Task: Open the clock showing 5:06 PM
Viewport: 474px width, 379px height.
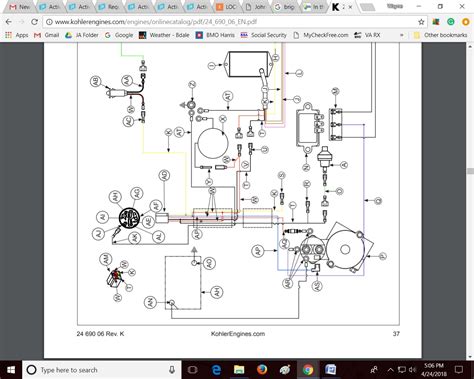Action: [434, 370]
